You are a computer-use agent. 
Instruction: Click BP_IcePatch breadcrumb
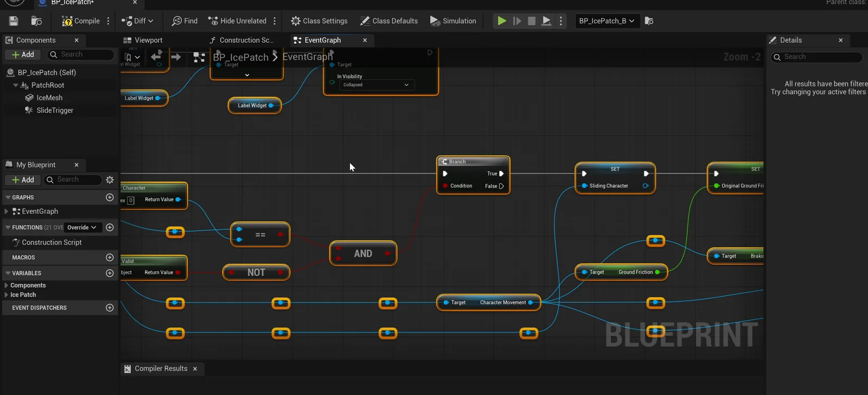(241, 57)
